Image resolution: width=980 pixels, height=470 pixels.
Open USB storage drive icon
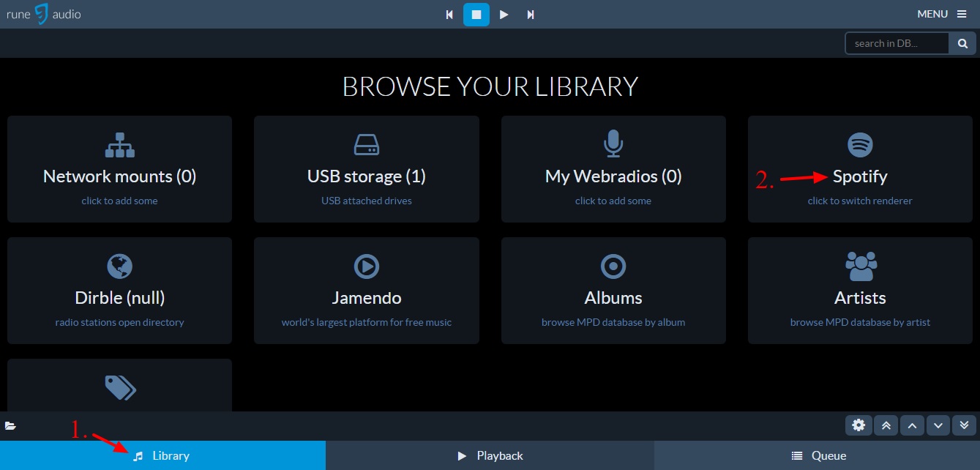pos(367,145)
